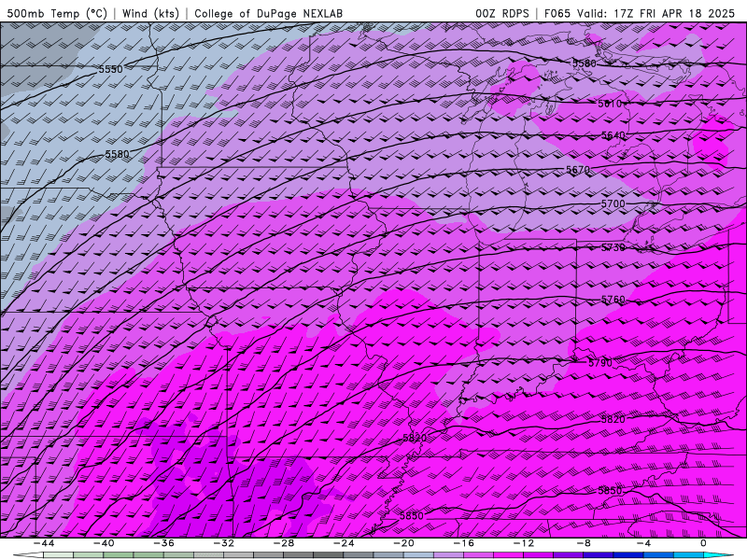The width and height of the screenshot is (747, 560).
Task: Click the 5550 height contour label
Action: pos(110,69)
